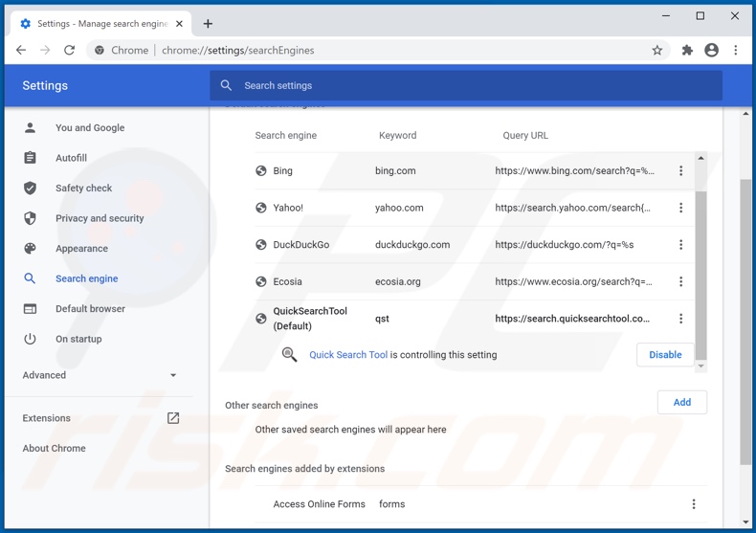Add a new search engine
The height and width of the screenshot is (533, 756).
[681, 403]
